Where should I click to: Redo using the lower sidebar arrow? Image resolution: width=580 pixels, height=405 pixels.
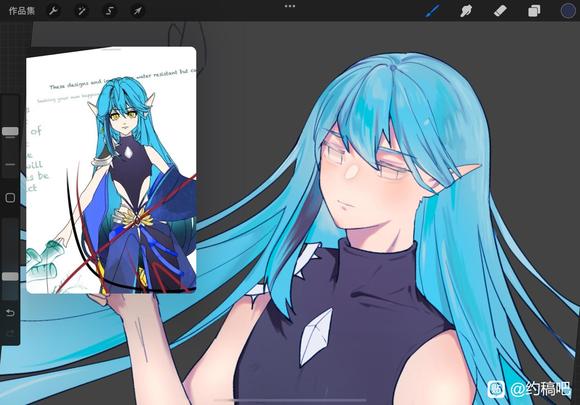coord(10,334)
